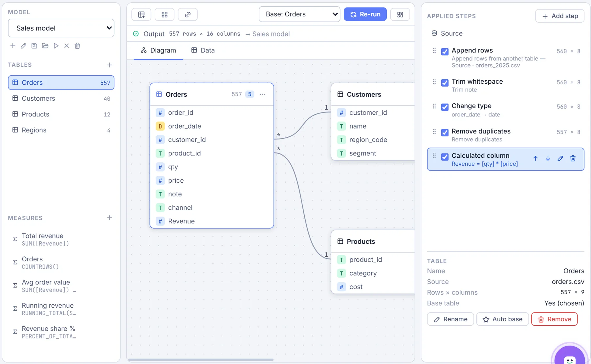Click the add table toolbar icon
The width and height of the screenshot is (591, 364).
(142, 14)
